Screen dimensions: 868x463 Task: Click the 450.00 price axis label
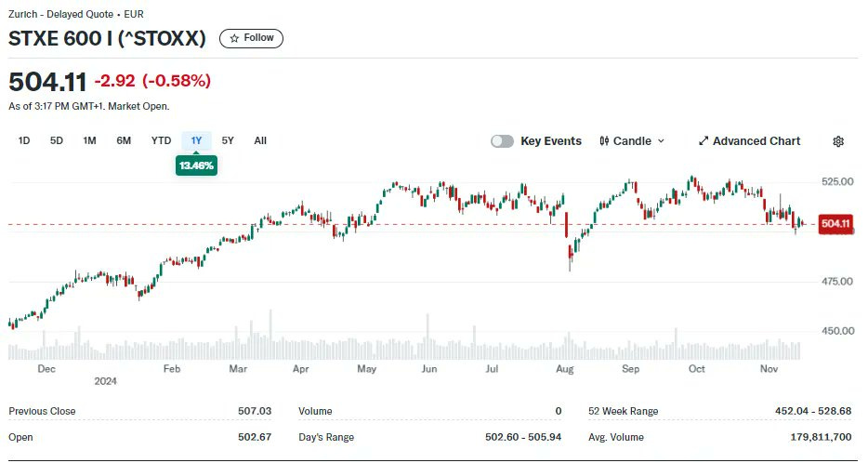point(837,331)
